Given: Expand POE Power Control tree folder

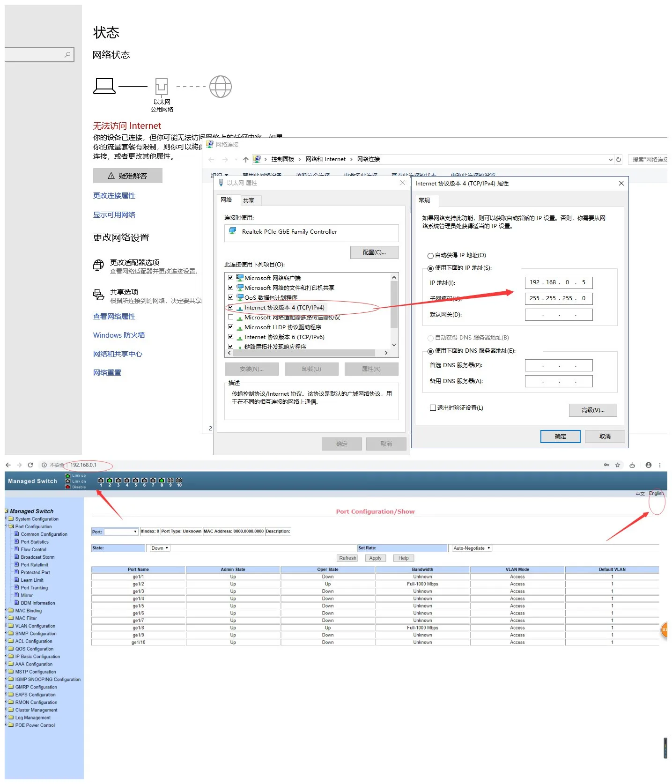Looking at the screenshot, I should coord(10,725).
